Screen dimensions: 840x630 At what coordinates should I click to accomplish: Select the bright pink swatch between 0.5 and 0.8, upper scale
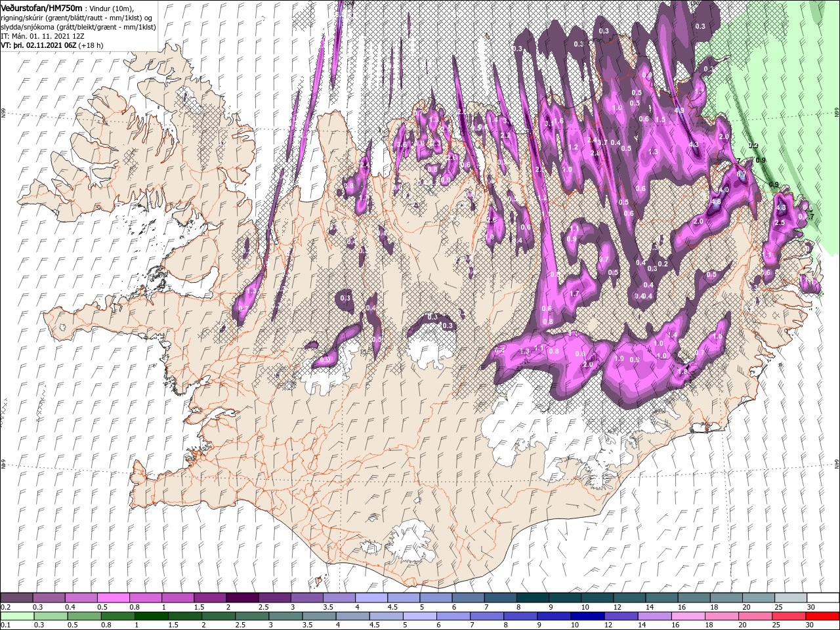pos(113,598)
